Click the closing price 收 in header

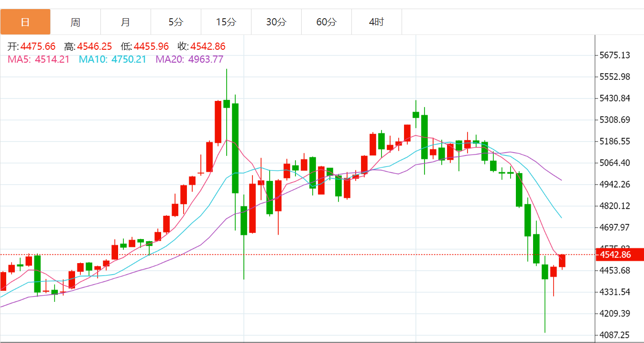[x=201, y=47]
